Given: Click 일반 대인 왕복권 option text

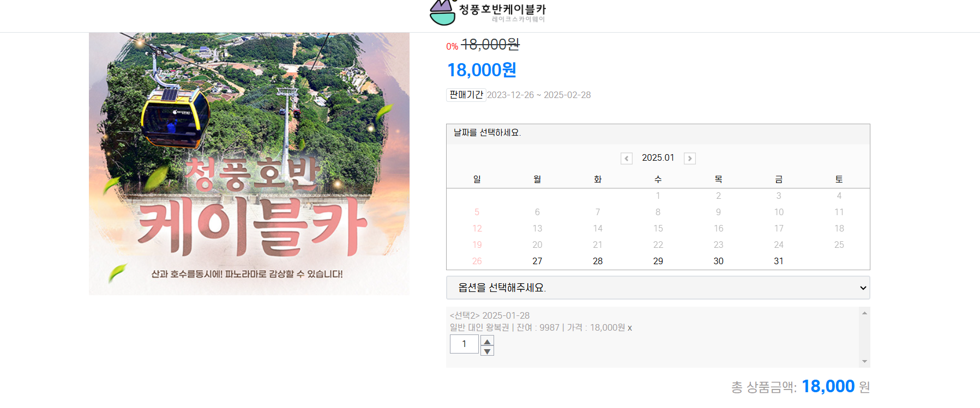Looking at the screenshot, I should (x=479, y=328).
